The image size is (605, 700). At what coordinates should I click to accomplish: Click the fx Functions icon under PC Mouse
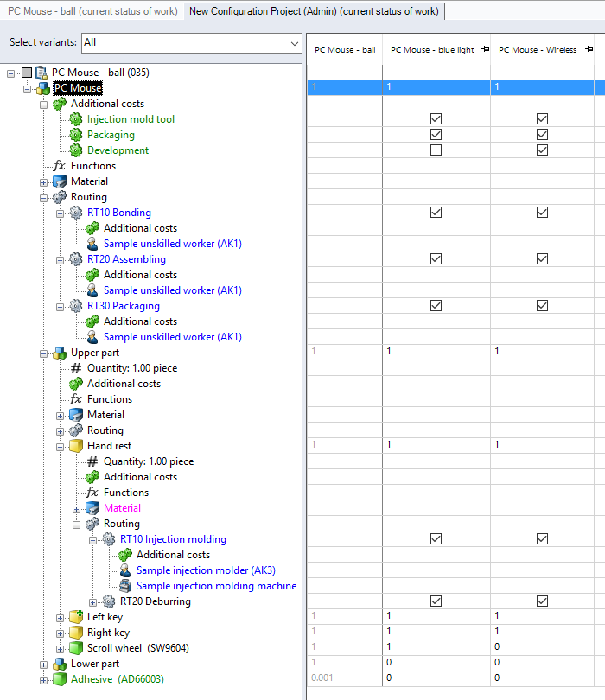59,166
